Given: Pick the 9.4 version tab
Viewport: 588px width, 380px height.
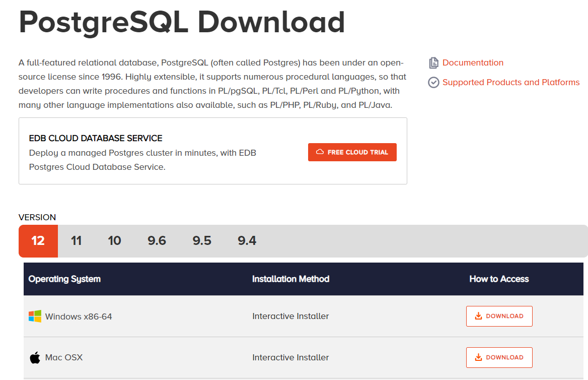Looking at the screenshot, I should pos(247,241).
